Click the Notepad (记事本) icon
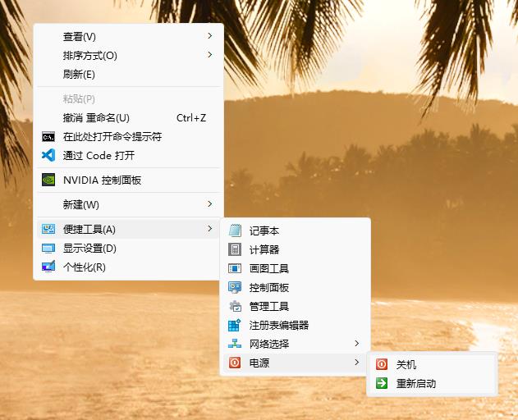The height and width of the screenshot is (420, 518). point(235,231)
